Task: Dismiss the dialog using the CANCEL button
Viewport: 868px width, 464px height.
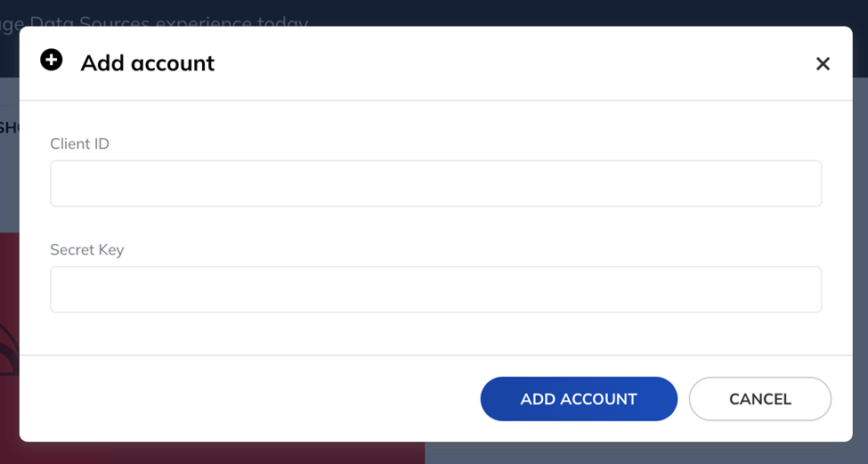Action: (760, 399)
